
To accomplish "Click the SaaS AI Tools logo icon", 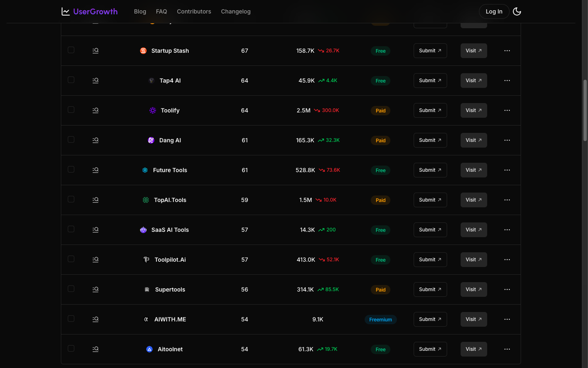I will coord(143,230).
